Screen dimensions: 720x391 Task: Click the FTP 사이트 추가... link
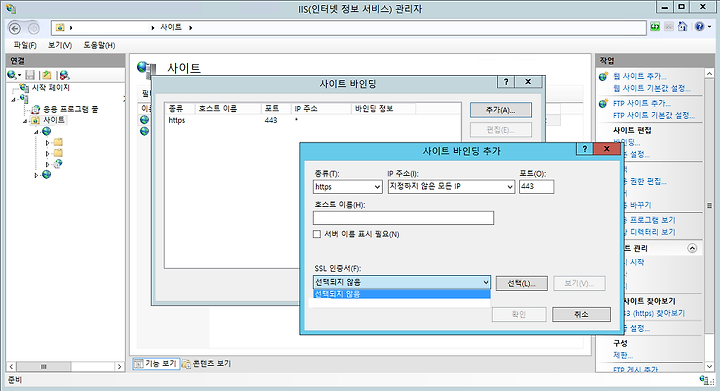pyautogui.click(x=642, y=103)
